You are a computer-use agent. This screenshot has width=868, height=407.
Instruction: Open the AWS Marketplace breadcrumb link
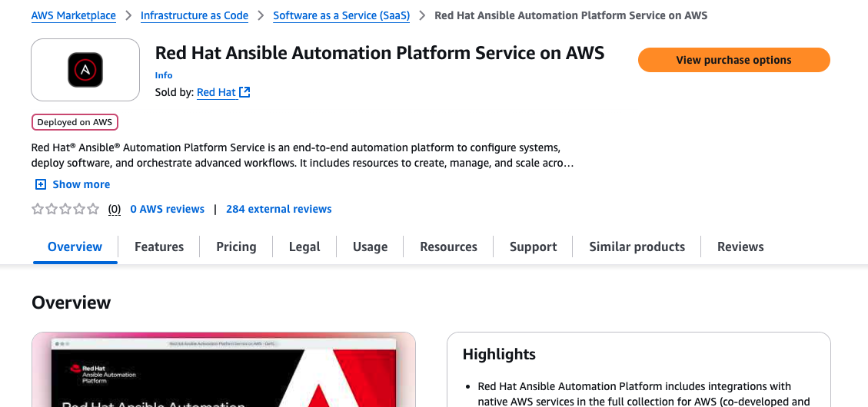click(x=74, y=15)
